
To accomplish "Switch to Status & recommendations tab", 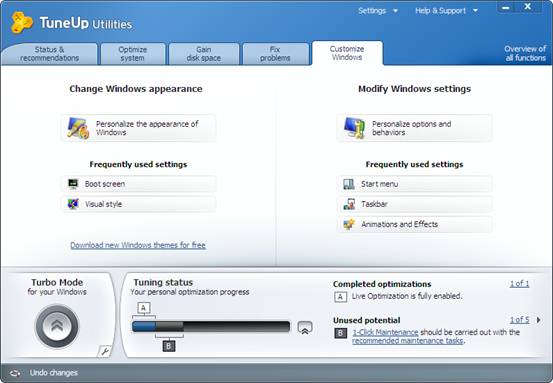I will [x=49, y=54].
